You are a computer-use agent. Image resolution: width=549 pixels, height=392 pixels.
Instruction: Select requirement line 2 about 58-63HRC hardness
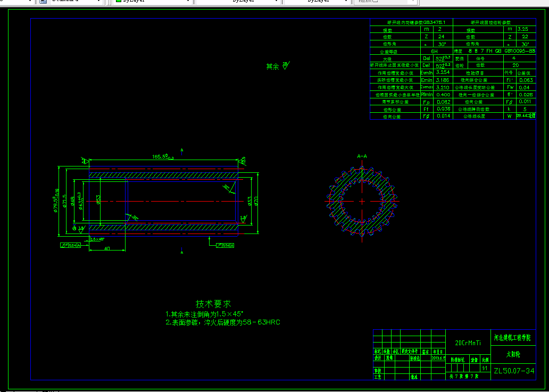(223, 322)
